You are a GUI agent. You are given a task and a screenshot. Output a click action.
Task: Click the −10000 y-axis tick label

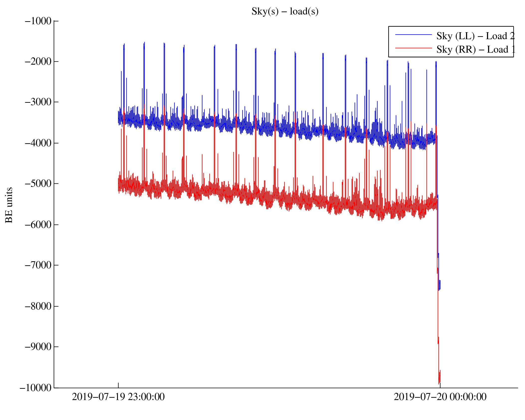coord(36,388)
